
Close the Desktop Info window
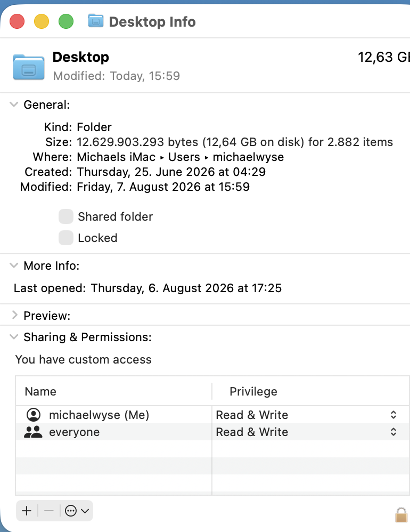(17, 21)
